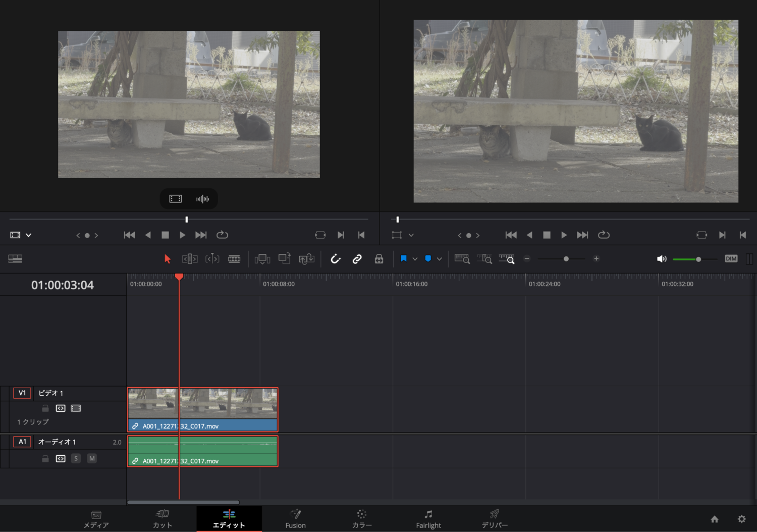Click Match Frame icon in source viewer
Viewport: 757px width, 532px height.
pyautogui.click(x=320, y=235)
